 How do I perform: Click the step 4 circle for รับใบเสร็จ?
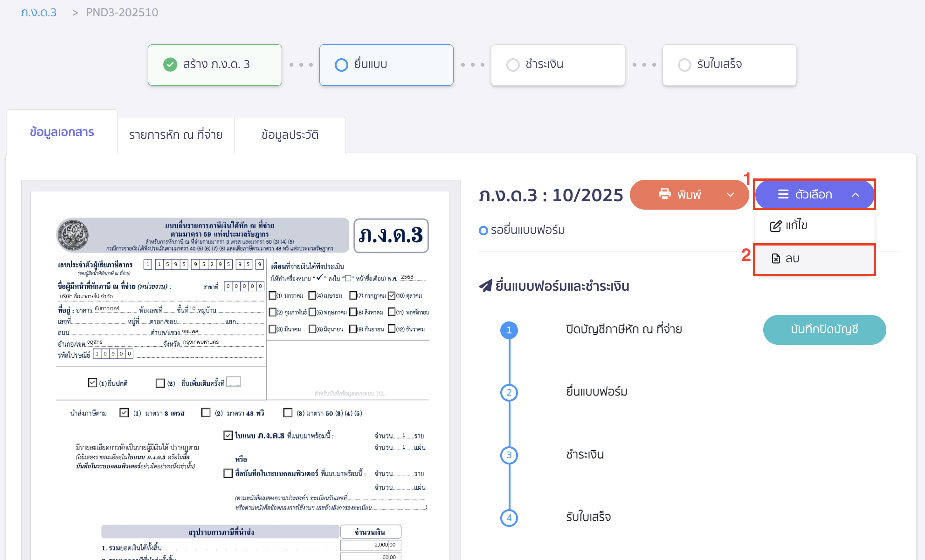(509, 518)
